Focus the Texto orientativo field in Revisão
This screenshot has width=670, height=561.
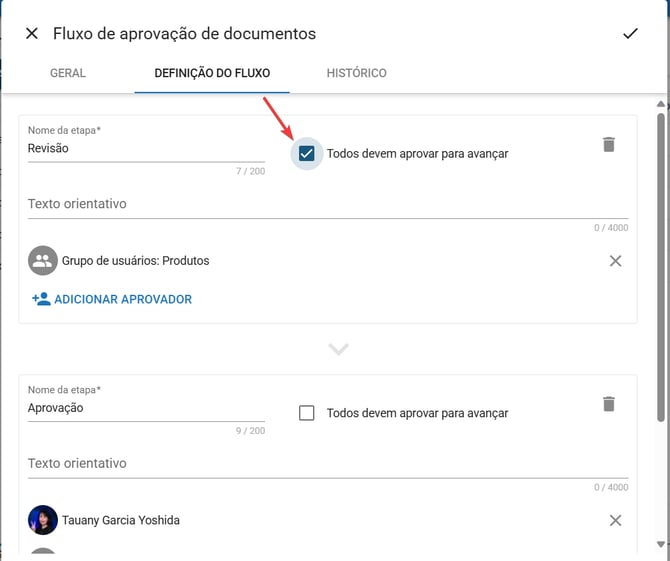(x=328, y=204)
